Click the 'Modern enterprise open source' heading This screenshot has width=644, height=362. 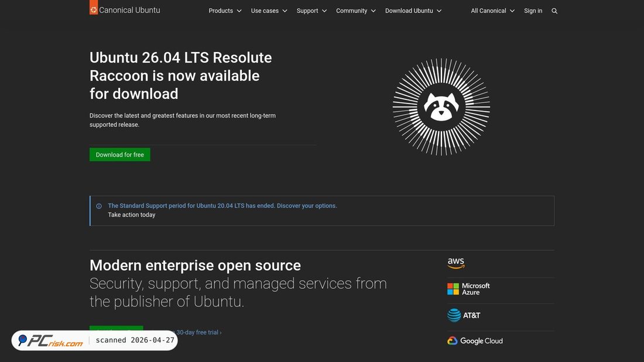tap(195, 265)
